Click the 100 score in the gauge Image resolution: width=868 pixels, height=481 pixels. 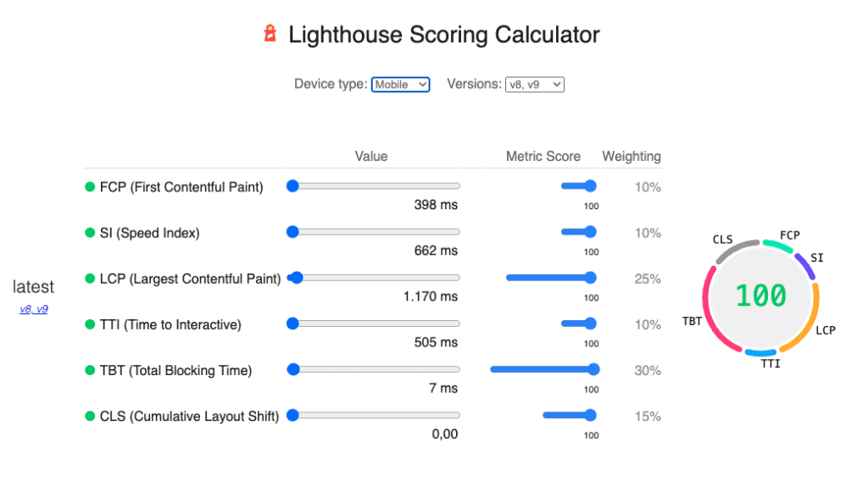pos(760,296)
